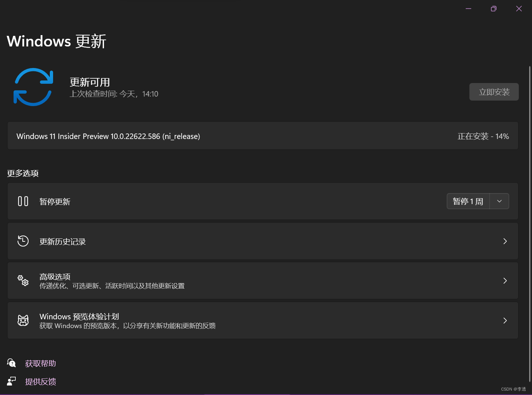Click the feedback person icon by 提供反馈
The image size is (532, 395).
[11, 381]
